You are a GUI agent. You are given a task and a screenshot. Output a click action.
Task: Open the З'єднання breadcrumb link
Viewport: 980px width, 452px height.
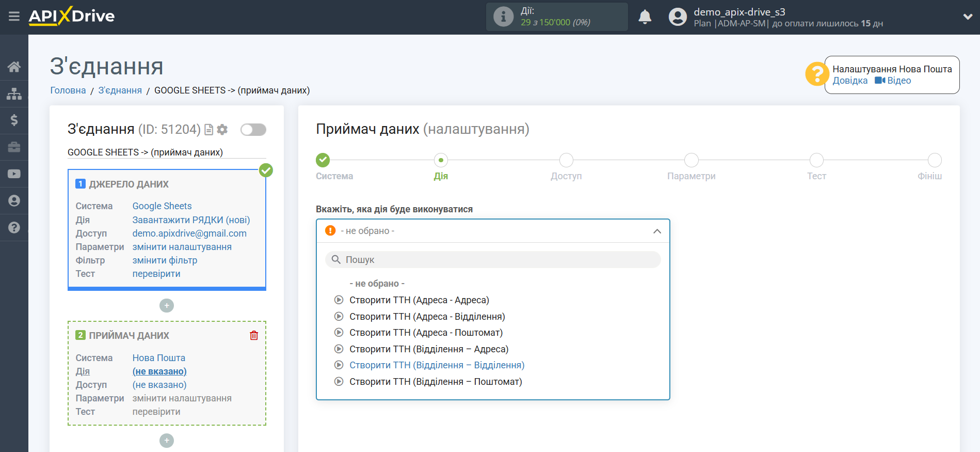pos(120,90)
